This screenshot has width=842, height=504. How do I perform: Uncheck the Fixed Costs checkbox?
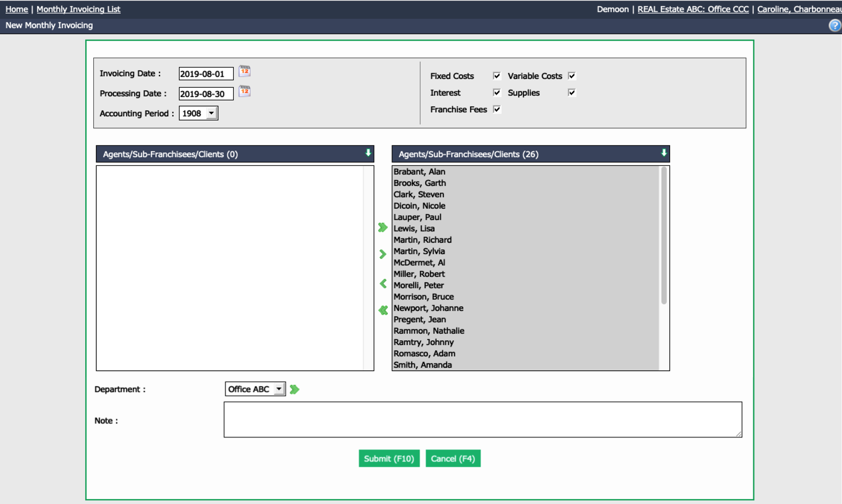[x=497, y=76]
